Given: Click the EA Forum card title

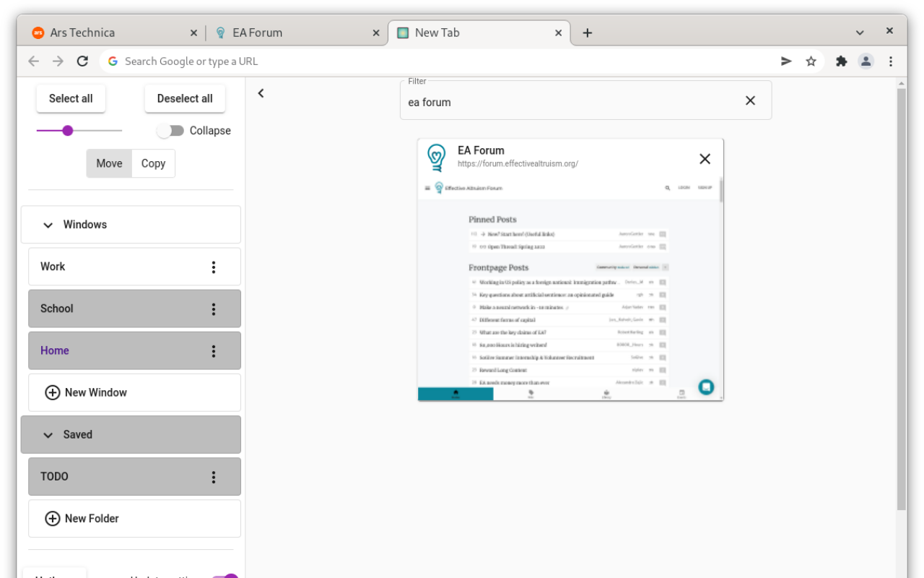Looking at the screenshot, I should 481,150.
